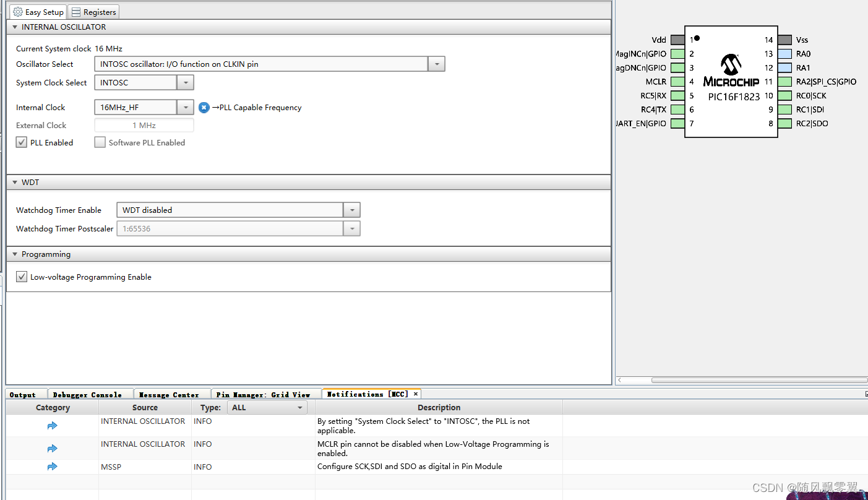Screen dimensions: 868x500
Task: Toggle Low-voltage Programming Enable checkbox
Action: coord(22,277)
